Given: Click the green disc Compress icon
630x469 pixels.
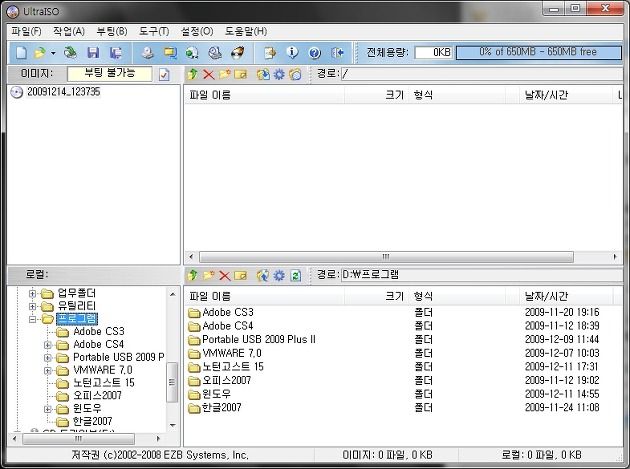Looking at the screenshot, I should tap(192, 53).
